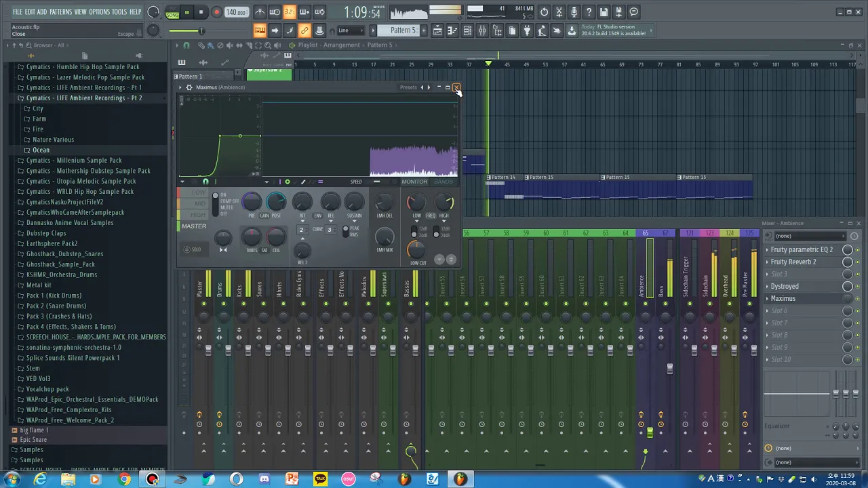Toggle HIGH band 12dB/24dB slope switch
This screenshot has height=488, width=868.
(436, 232)
